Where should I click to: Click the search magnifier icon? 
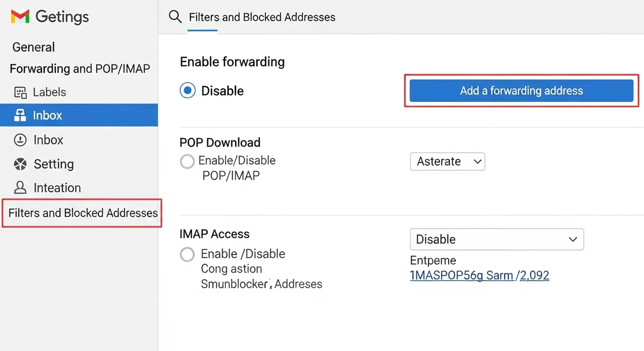point(175,17)
